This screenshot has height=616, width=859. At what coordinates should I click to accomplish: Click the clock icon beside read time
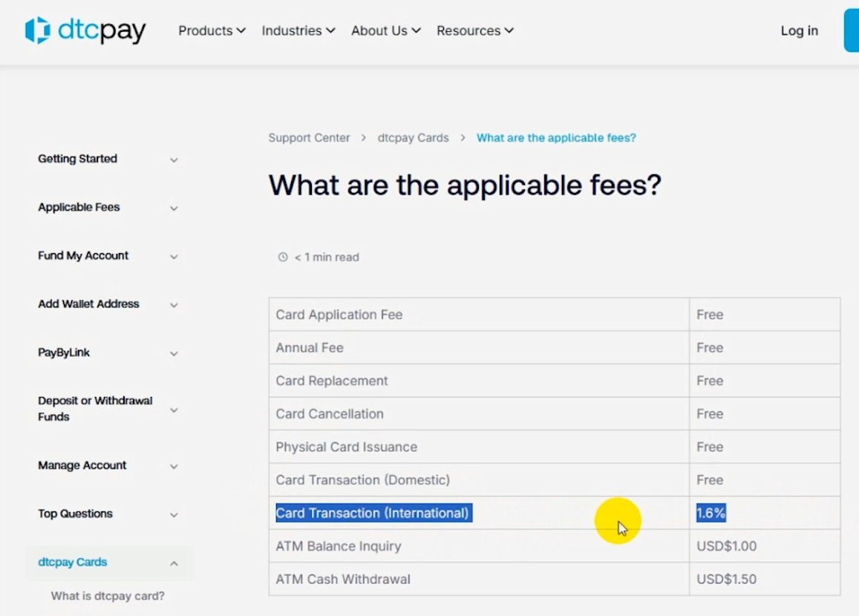coord(283,258)
